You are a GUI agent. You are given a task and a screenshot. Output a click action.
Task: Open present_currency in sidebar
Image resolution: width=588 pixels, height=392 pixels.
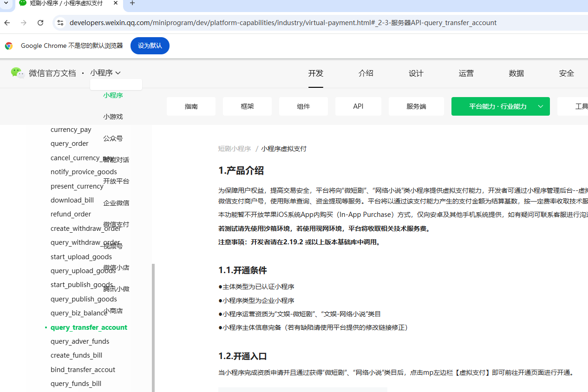click(77, 186)
